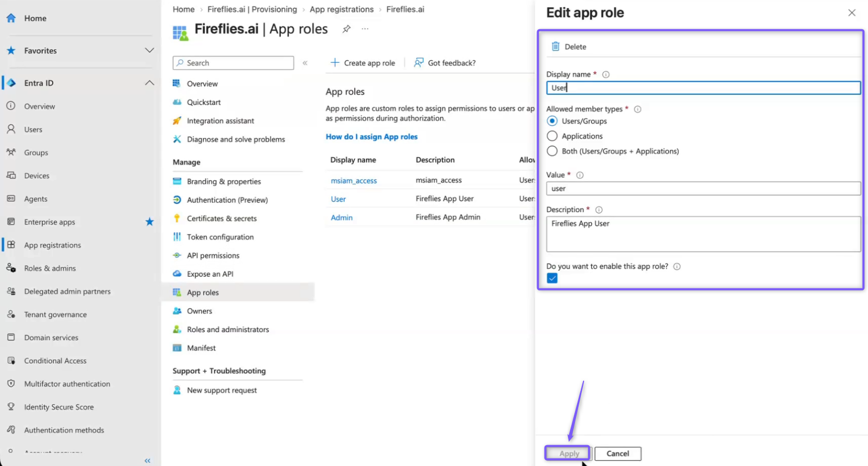The width and height of the screenshot is (868, 466).
Task: Pin the Fireflies.ai App roles page
Action: coord(346,29)
